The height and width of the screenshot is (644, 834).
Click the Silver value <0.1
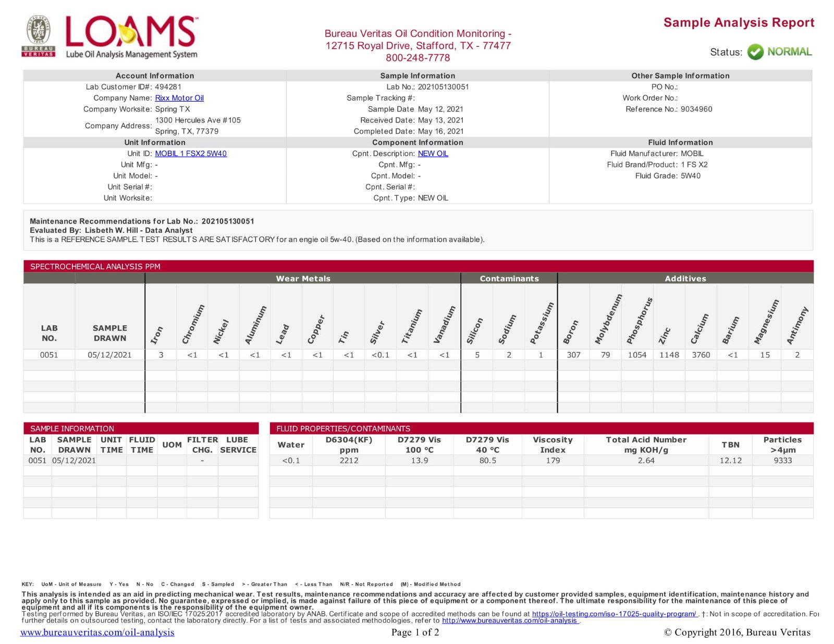click(x=381, y=355)
